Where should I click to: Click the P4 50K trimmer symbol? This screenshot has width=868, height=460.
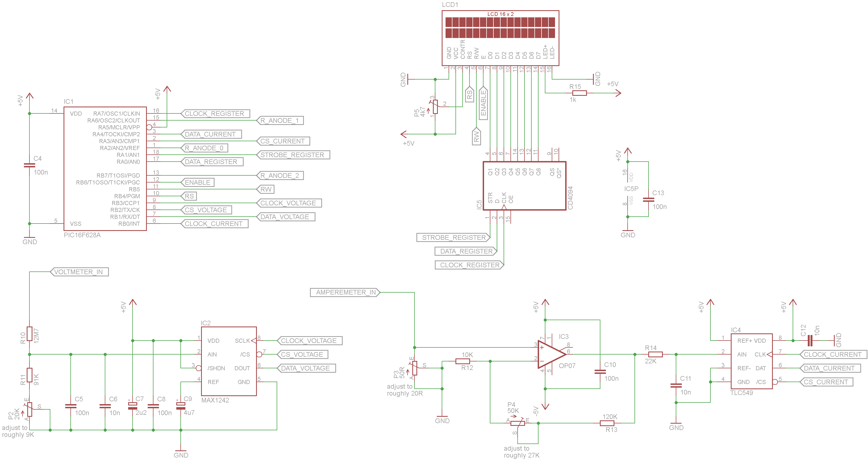coord(517,423)
